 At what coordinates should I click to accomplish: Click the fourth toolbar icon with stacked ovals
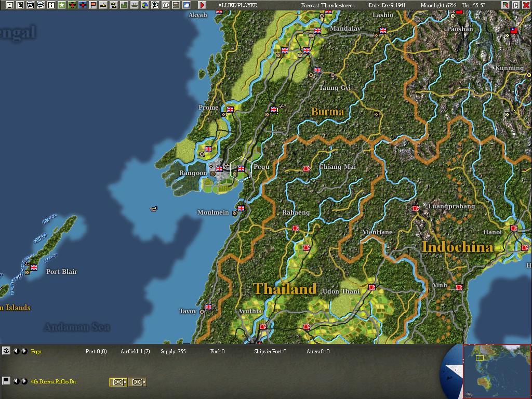(41, 5)
